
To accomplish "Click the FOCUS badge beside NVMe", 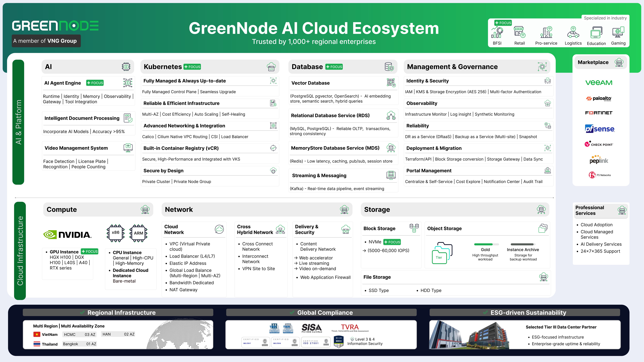I will tap(392, 242).
